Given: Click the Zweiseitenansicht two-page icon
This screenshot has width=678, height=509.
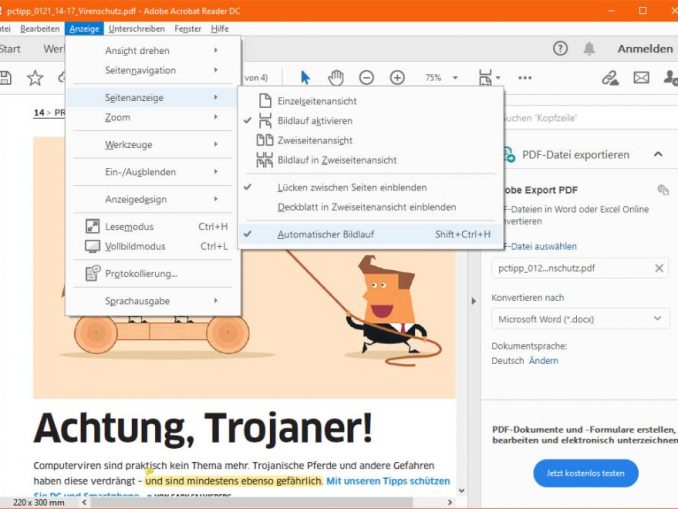Looking at the screenshot, I should pyautogui.click(x=265, y=140).
